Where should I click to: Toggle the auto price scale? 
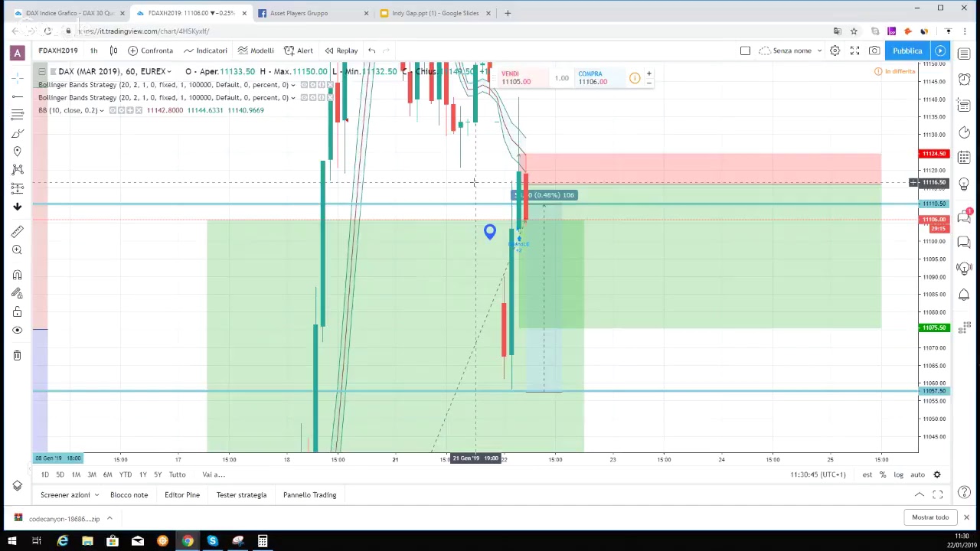tap(917, 474)
